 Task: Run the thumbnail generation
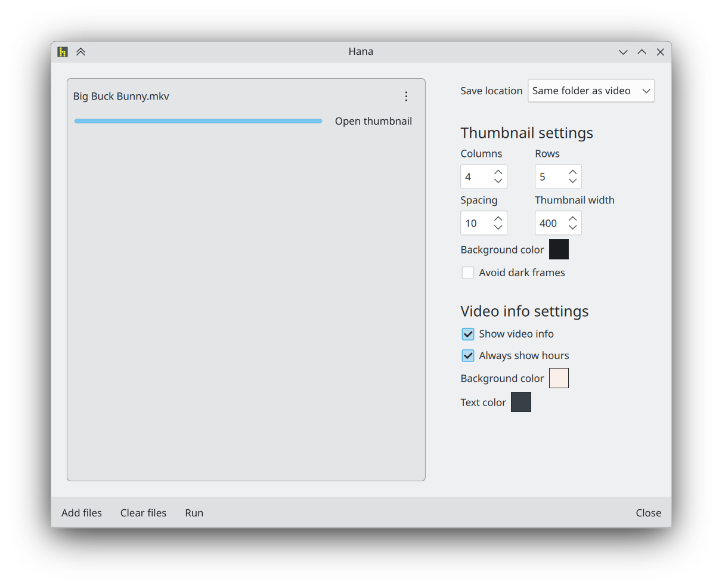[x=194, y=512]
